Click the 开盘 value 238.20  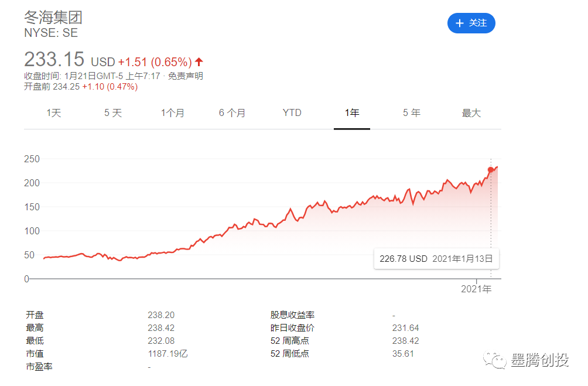click(x=161, y=315)
